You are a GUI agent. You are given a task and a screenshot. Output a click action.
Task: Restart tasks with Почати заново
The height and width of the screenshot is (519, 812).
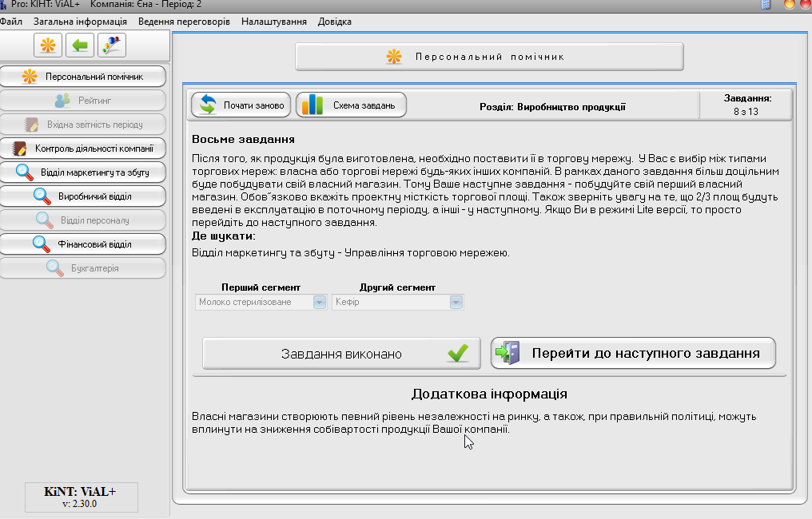(x=241, y=105)
